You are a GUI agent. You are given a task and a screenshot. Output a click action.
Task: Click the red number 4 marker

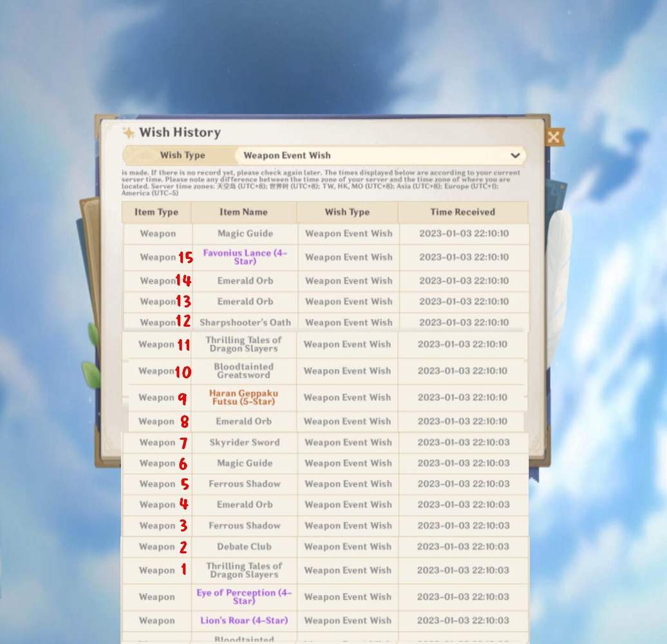(183, 504)
